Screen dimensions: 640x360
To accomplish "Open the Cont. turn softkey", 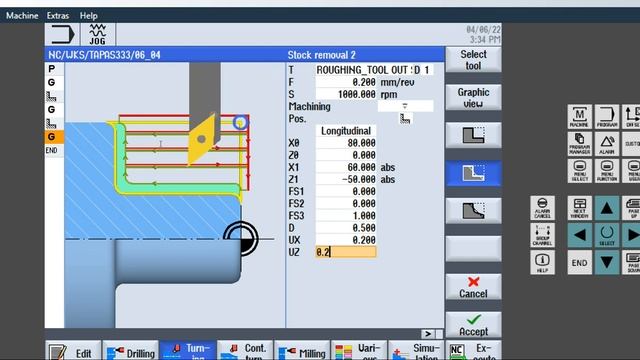I will (x=244, y=351).
